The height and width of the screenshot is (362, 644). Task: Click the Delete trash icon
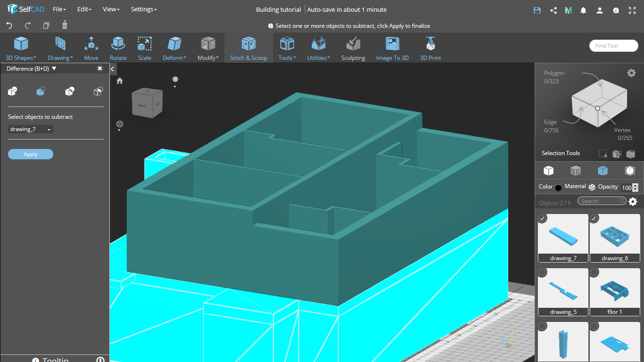[x=65, y=25]
